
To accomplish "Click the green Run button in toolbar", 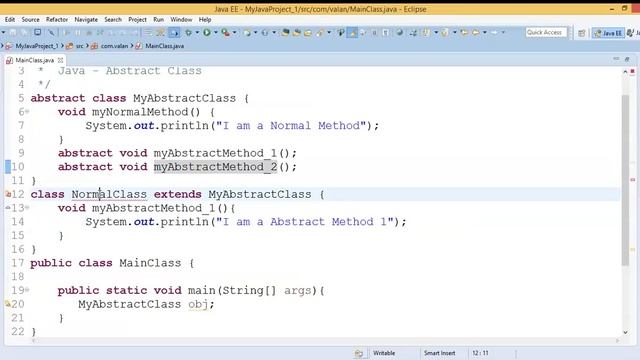I will click(x=207, y=32).
